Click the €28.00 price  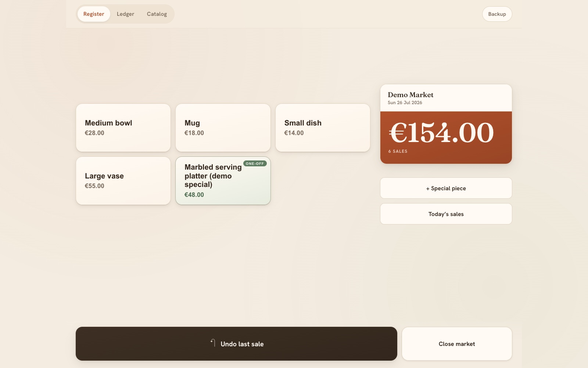[94, 133]
